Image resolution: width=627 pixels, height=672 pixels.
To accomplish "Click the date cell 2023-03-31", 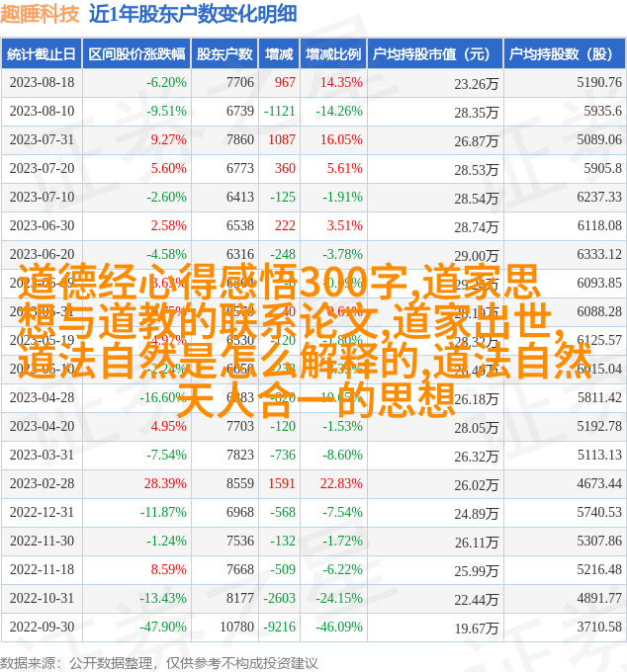I will click(x=42, y=455).
